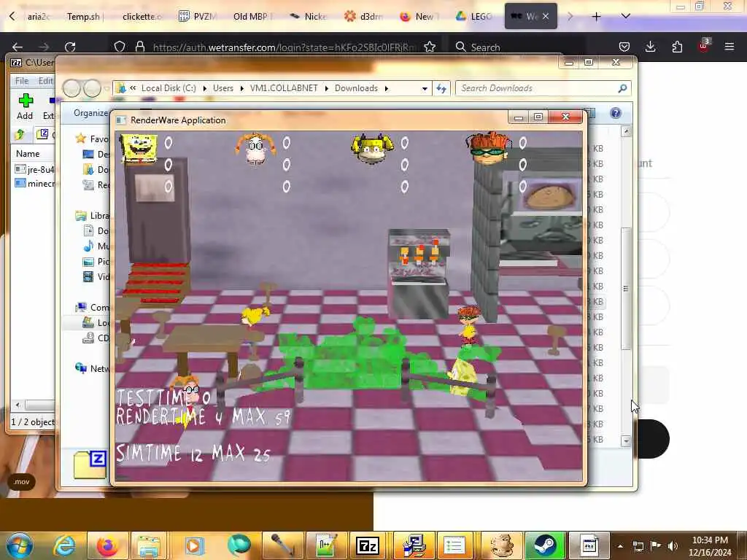Screen dimensions: 747x560
Task: Open Firefox tracking protection shield
Action: click(x=120, y=47)
